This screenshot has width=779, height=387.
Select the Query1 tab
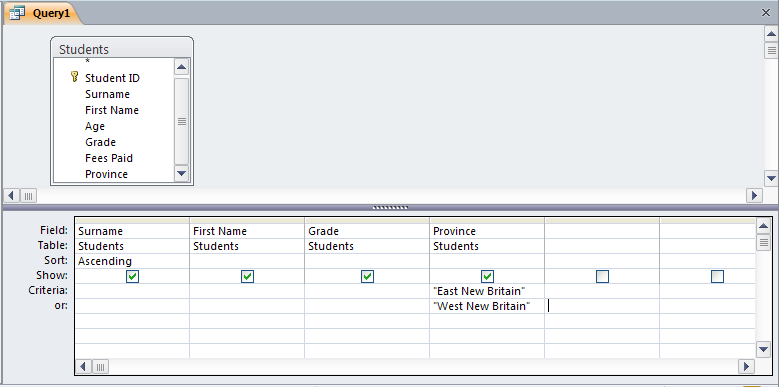coord(42,13)
